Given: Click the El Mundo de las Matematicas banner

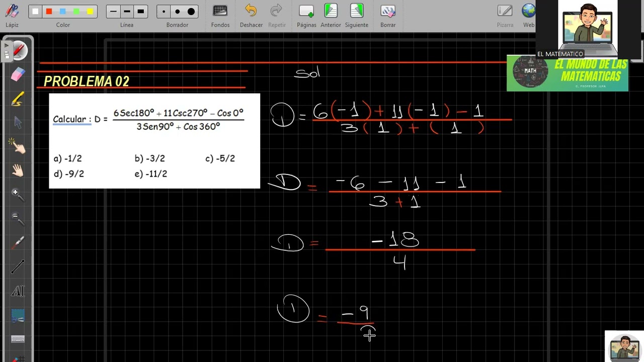Looking at the screenshot, I should click(x=568, y=73).
